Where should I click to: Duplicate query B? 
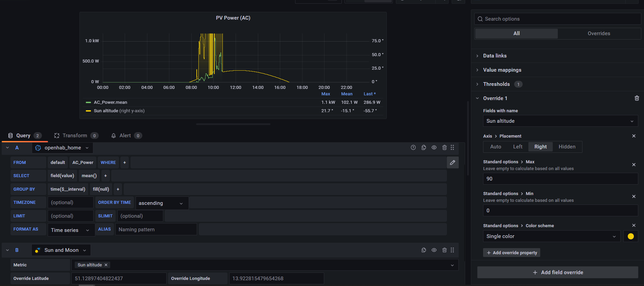tap(424, 250)
